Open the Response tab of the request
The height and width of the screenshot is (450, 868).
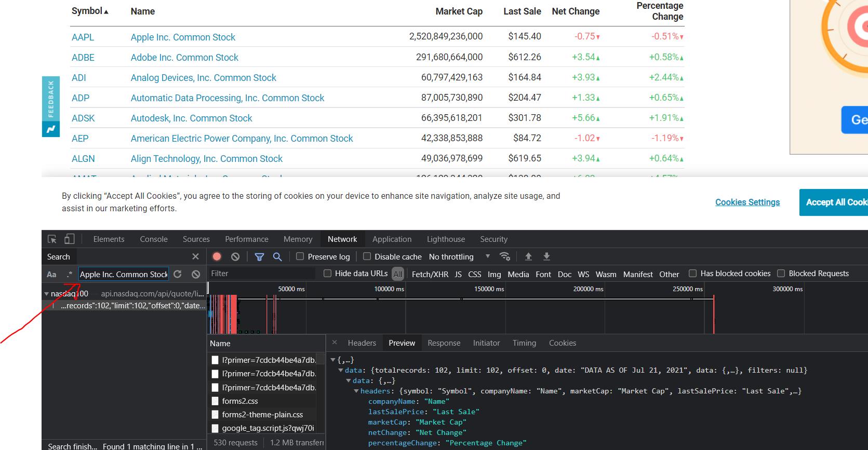[444, 343]
